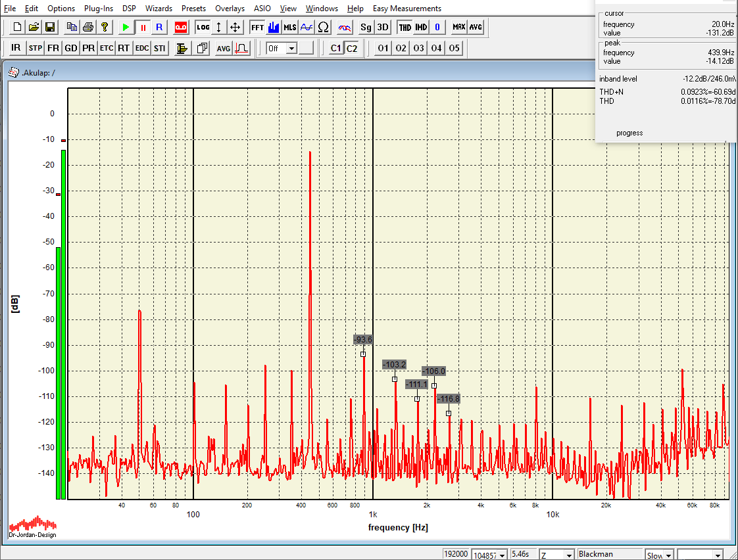Click the red window gate icon
Image resolution: width=738 pixels, height=560 pixels.
(x=241, y=48)
